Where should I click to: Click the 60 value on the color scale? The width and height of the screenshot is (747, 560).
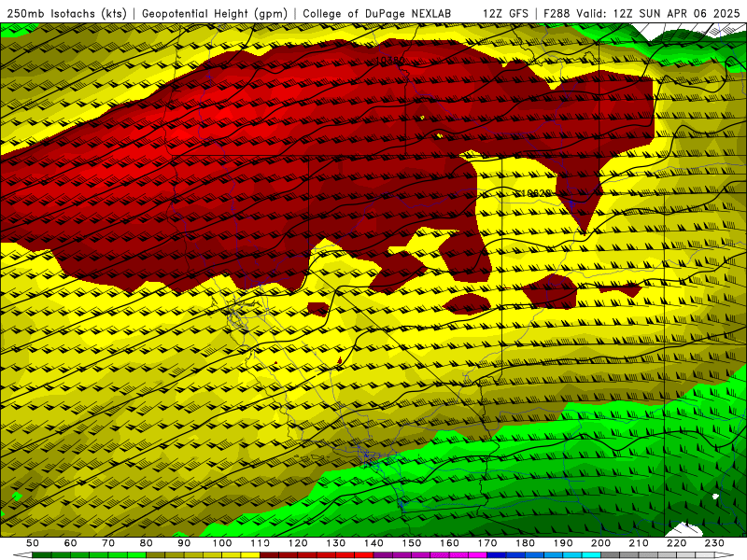pos(71,543)
